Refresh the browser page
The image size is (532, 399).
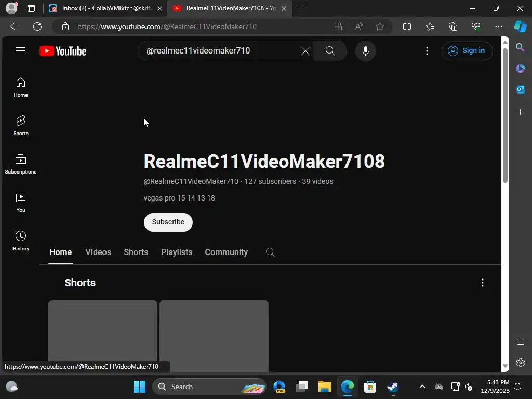[37, 26]
